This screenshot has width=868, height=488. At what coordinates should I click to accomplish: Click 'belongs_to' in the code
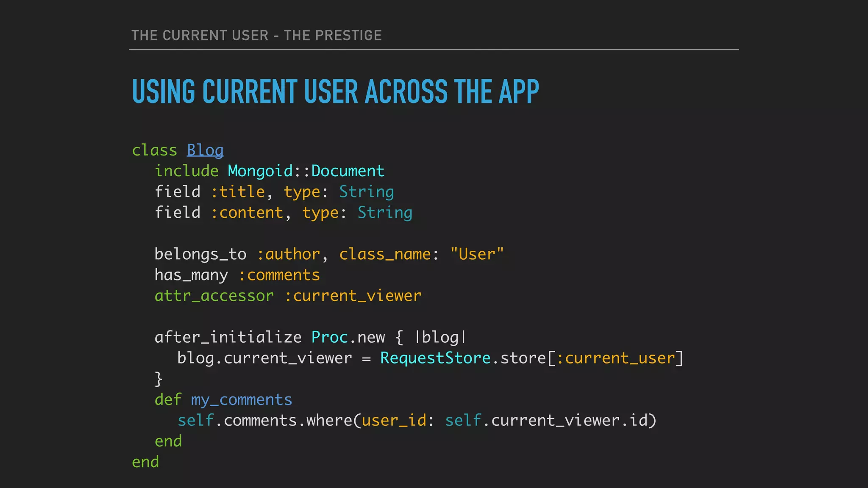point(200,255)
